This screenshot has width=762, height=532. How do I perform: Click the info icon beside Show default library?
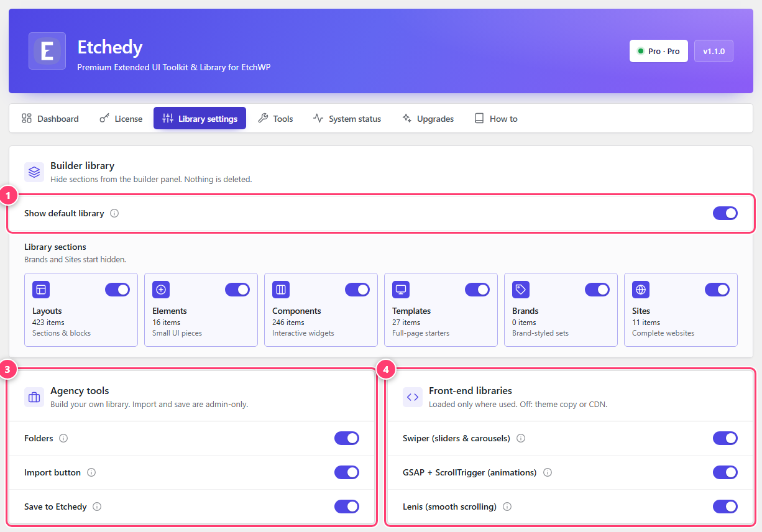(x=114, y=213)
